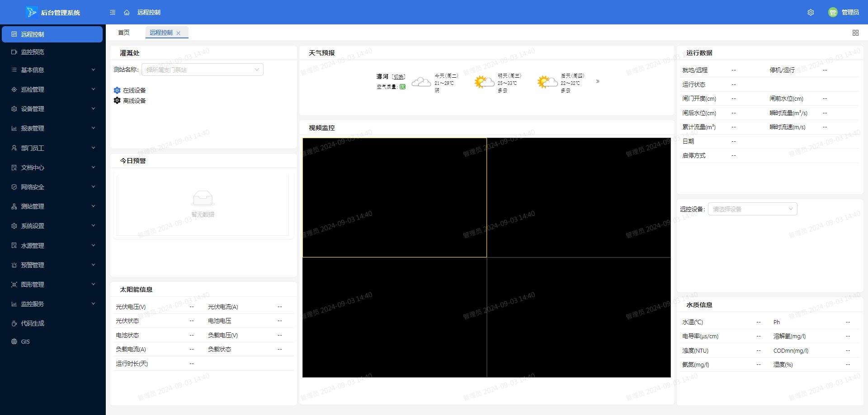Click 测站管理 sidebar icon
Image resolution: width=868 pixels, height=415 pixels.
tap(14, 206)
